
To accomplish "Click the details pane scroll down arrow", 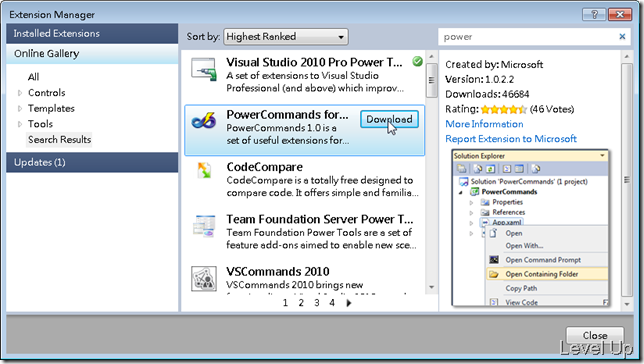I will point(627,304).
